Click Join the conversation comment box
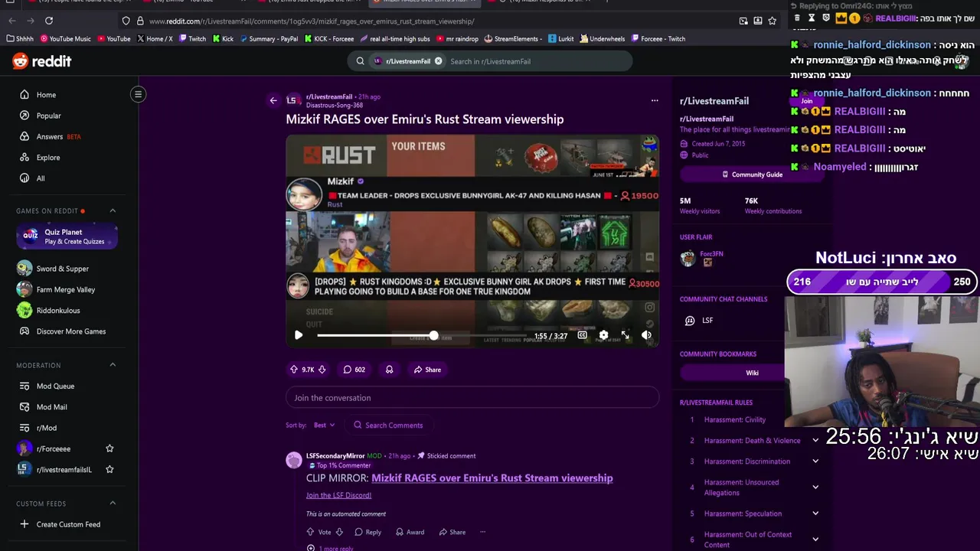 coord(472,398)
